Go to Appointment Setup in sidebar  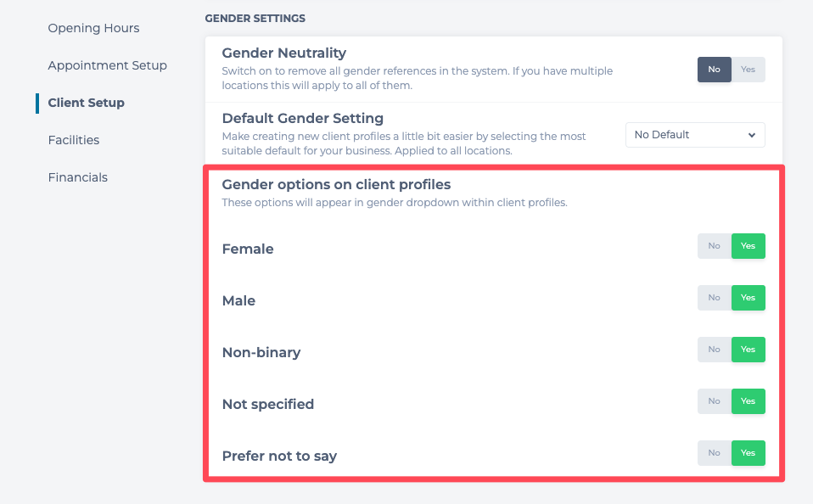(107, 65)
